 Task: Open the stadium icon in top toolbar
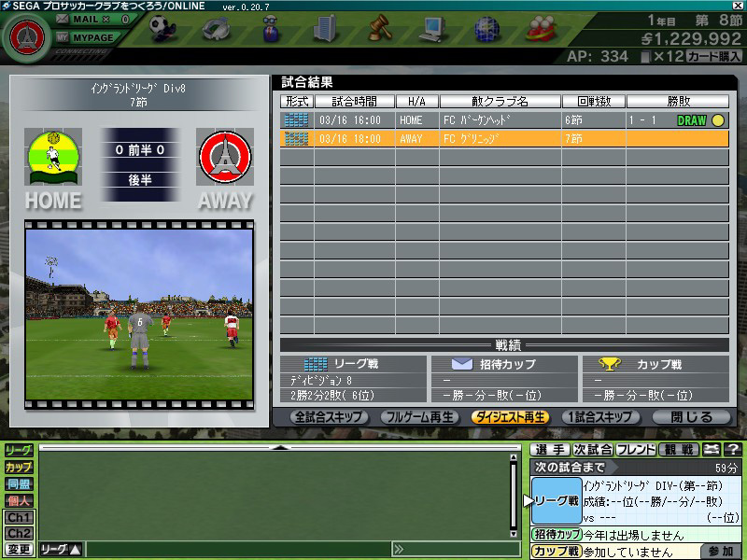click(218, 30)
